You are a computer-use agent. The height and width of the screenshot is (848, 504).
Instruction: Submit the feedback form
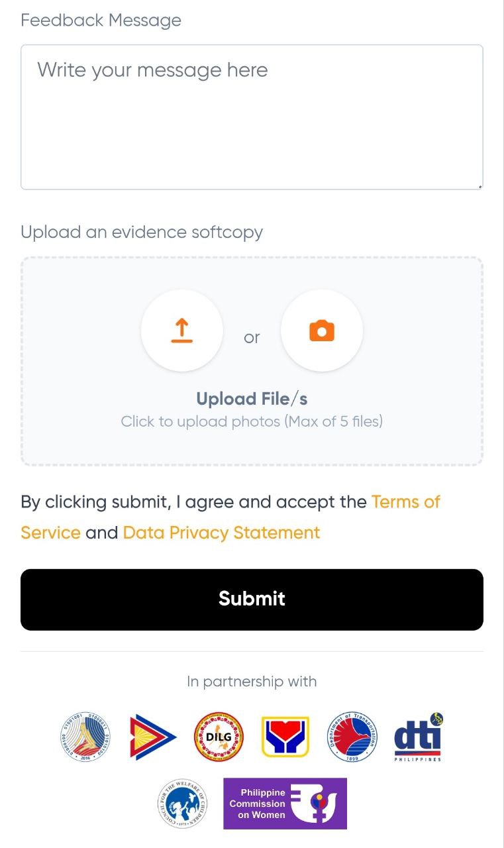[252, 600]
